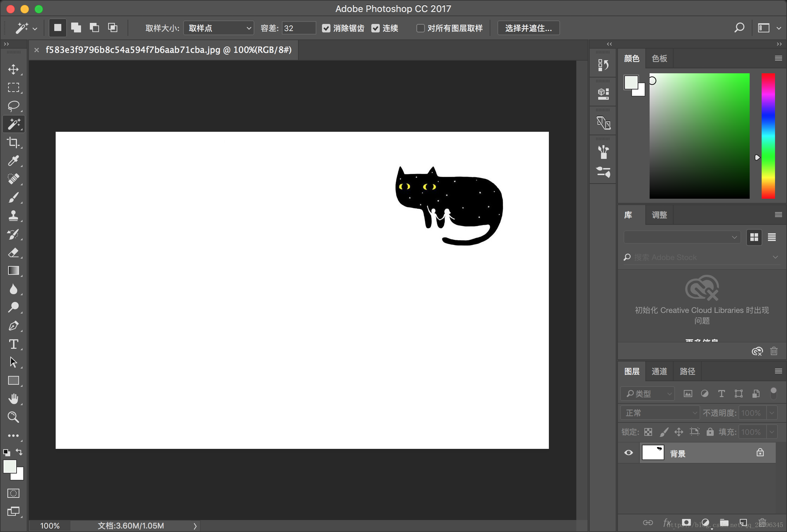Toggle the layer filter on/off switch
787x532 pixels.
coord(774,393)
